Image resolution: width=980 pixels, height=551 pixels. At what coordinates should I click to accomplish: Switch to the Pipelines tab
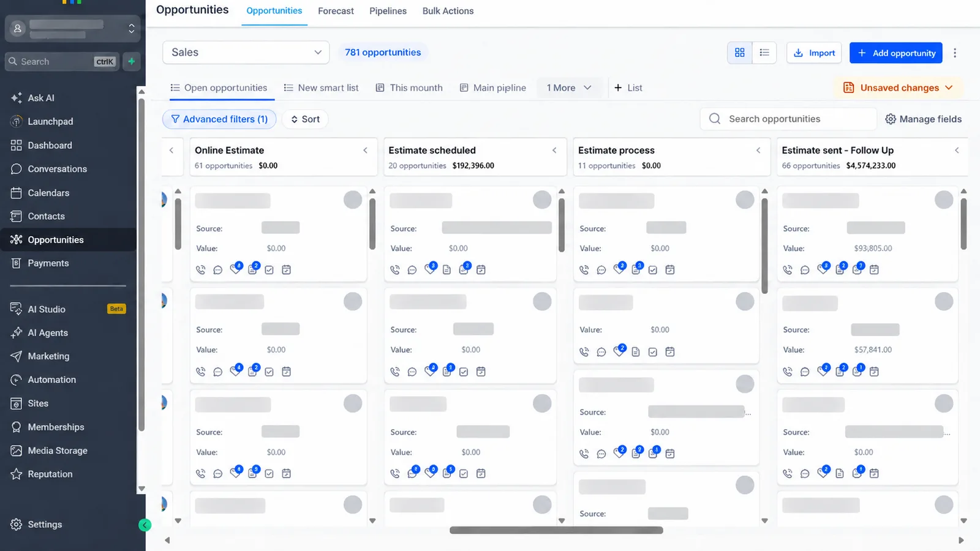click(x=388, y=11)
